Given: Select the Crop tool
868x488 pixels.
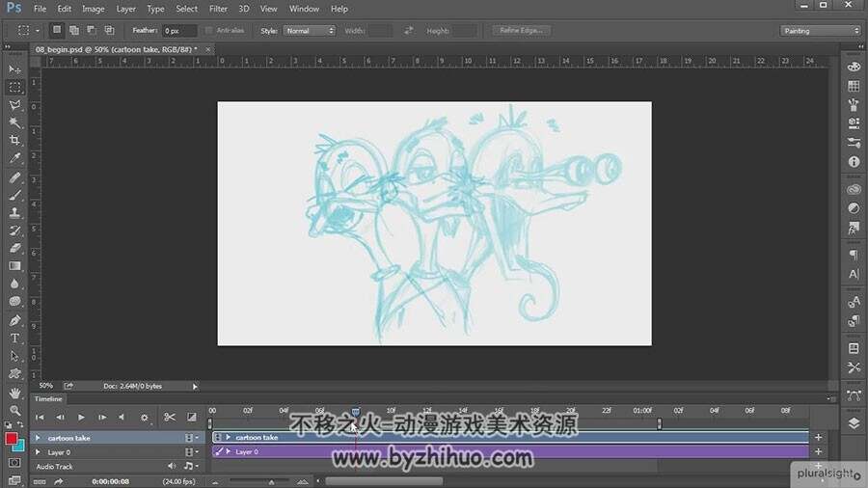Looking at the screenshot, I should click(14, 141).
